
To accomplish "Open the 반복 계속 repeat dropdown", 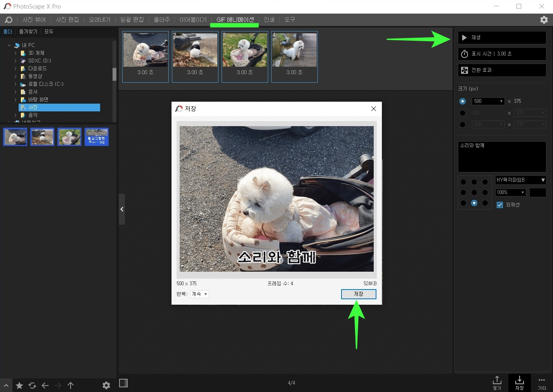I will pyautogui.click(x=200, y=294).
